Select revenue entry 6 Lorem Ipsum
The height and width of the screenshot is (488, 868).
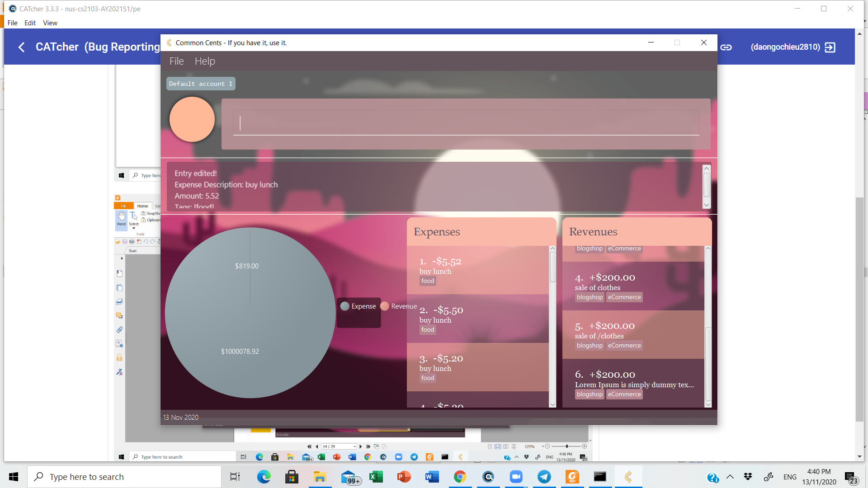tap(633, 384)
